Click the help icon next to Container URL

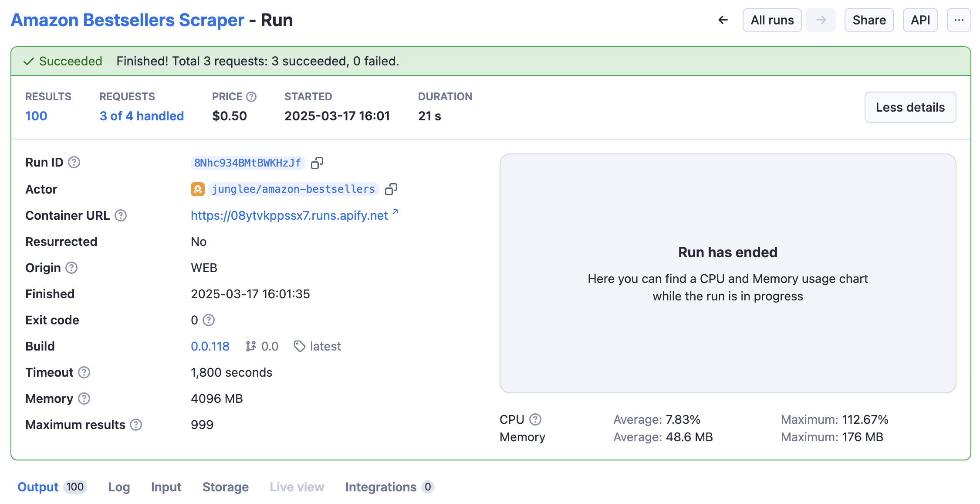(x=121, y=215)
